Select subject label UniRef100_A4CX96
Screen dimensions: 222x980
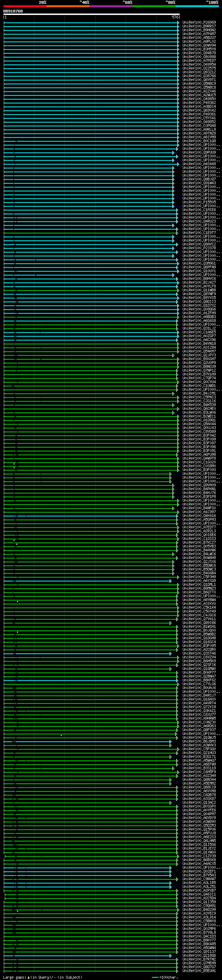point(199,340)
